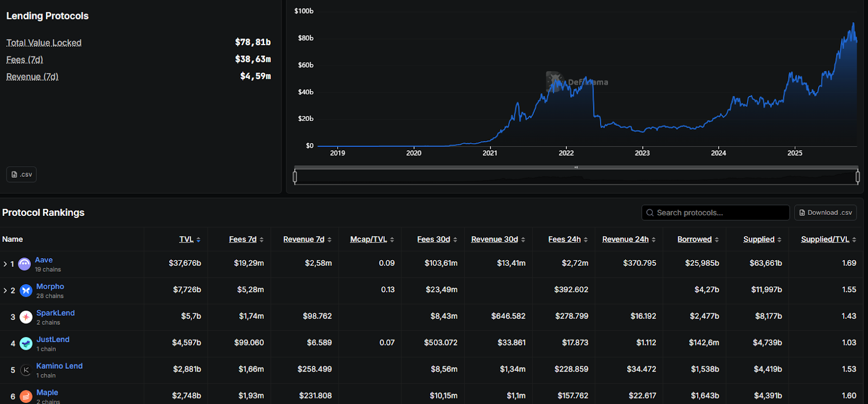Viewport: 868px width, 404px height.
Task: Click the Aave protocol logo icon
Action: (24, 264)
